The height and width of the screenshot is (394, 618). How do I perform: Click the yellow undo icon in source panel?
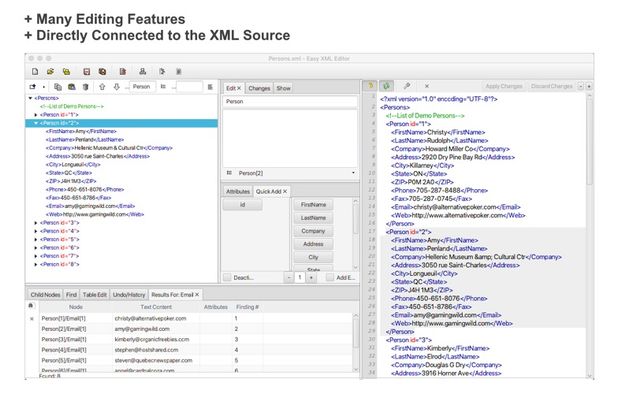370,86
